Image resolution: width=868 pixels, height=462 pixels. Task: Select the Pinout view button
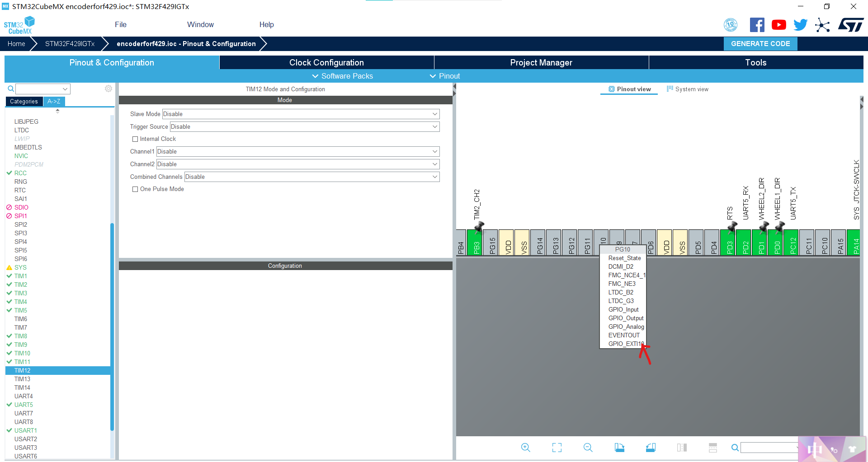[x=629, y=89]
